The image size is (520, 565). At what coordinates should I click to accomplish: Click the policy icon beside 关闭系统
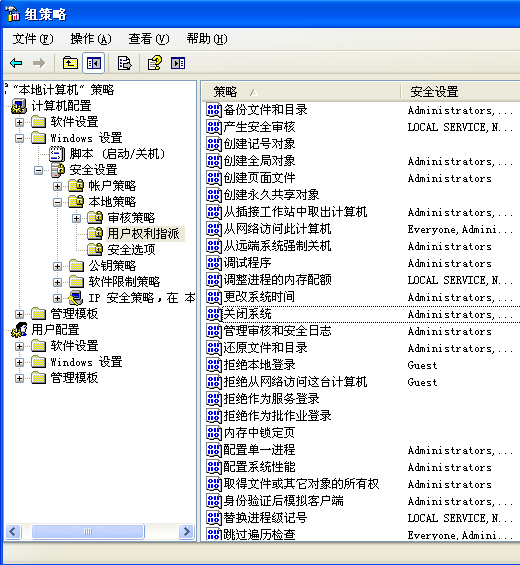[x=213, y=314]
